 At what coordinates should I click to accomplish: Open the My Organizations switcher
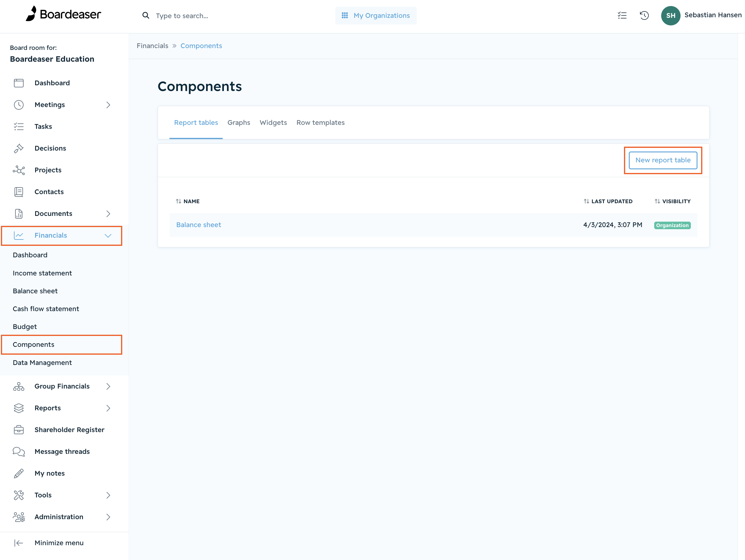coord(376,15)
